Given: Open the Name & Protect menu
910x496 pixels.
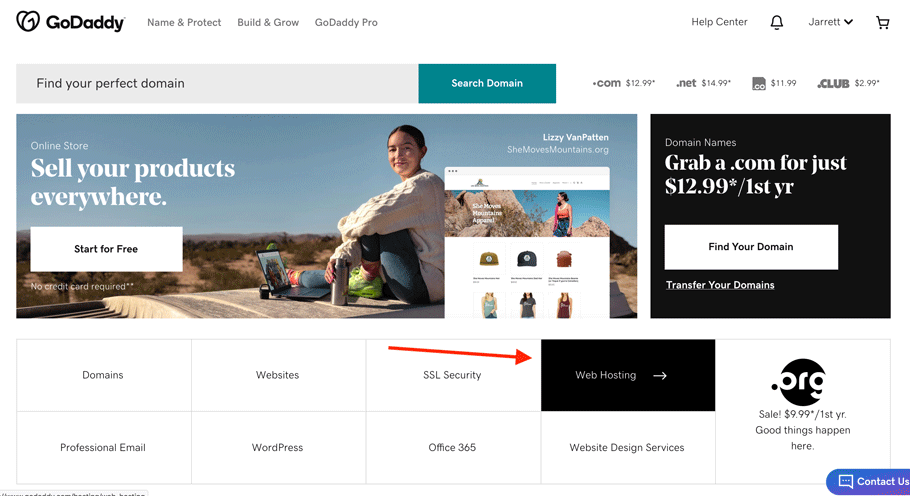Looking at the screenshot, I should [184, 23].
